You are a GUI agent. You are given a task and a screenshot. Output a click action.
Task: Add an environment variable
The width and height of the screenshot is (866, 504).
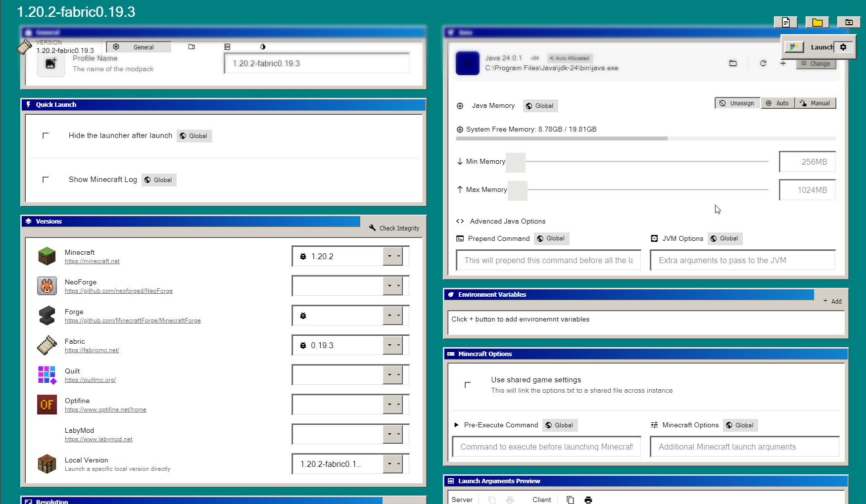pyautogui.click(x=832, y=301)
